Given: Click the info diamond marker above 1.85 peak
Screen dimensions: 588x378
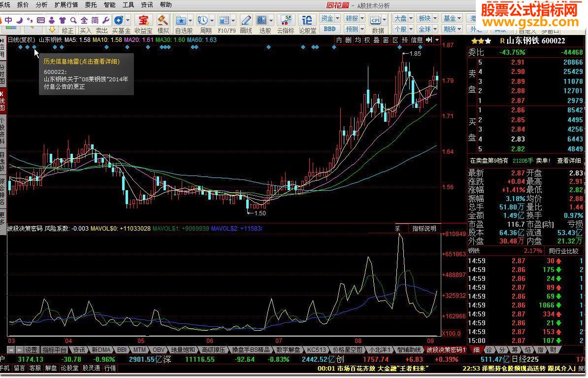Looking at the screenshot, I should tap(400, 47).
